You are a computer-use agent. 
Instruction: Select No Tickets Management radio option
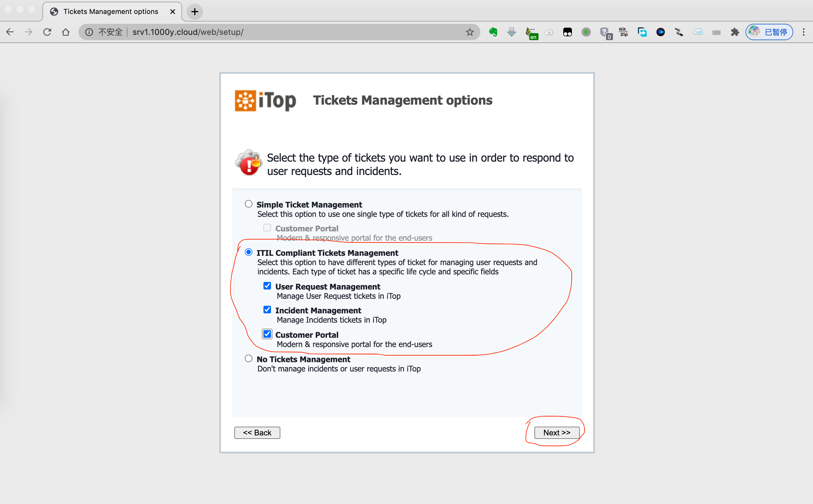pos(248,358)
